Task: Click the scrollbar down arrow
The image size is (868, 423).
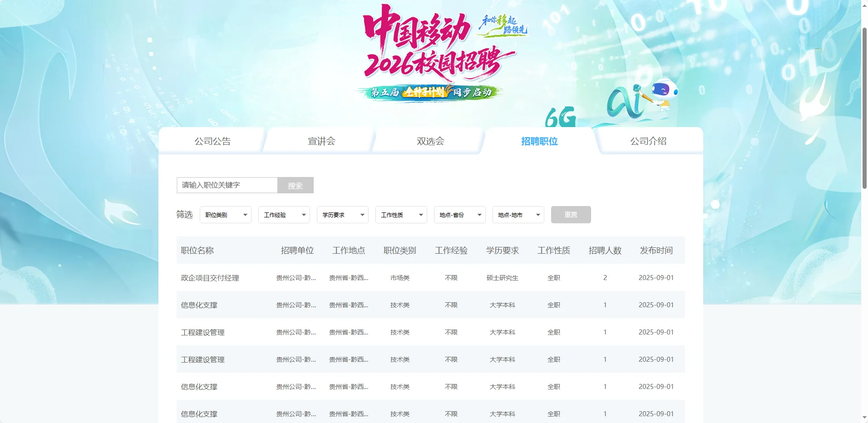Action: point(864,418)
